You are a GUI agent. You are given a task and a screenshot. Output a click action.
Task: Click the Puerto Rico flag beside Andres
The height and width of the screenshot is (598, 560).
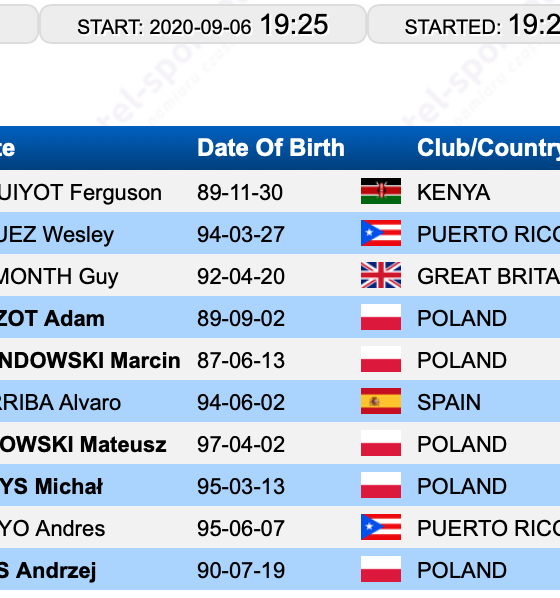click(x=381, y=527)
